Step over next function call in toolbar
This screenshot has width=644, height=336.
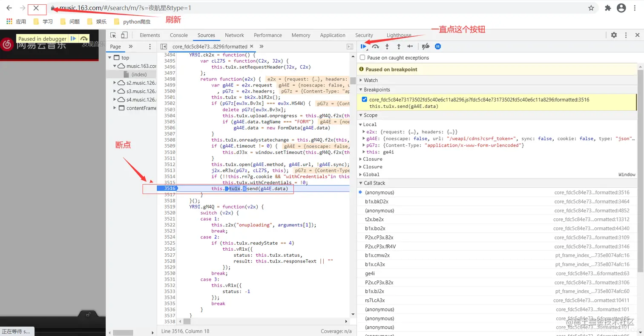[x=376, y=46]
